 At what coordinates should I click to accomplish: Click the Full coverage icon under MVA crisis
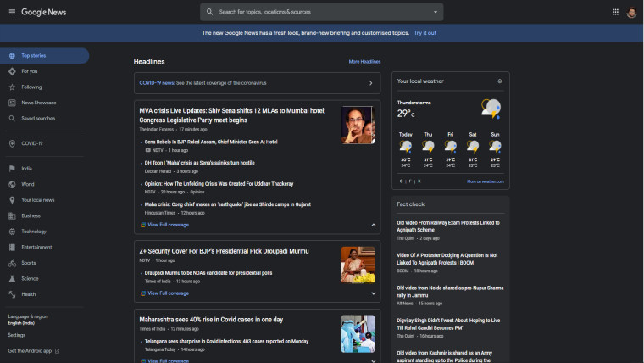click(143, 225)
